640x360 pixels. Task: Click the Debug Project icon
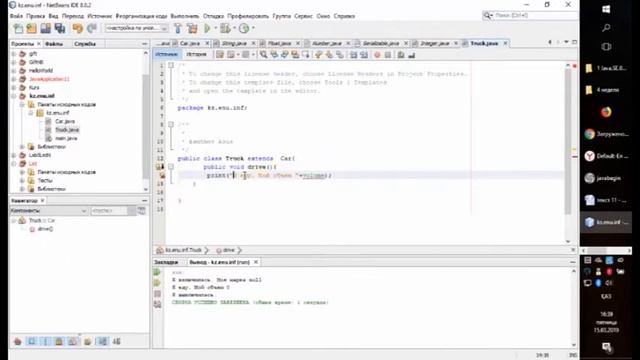(225, 28)
